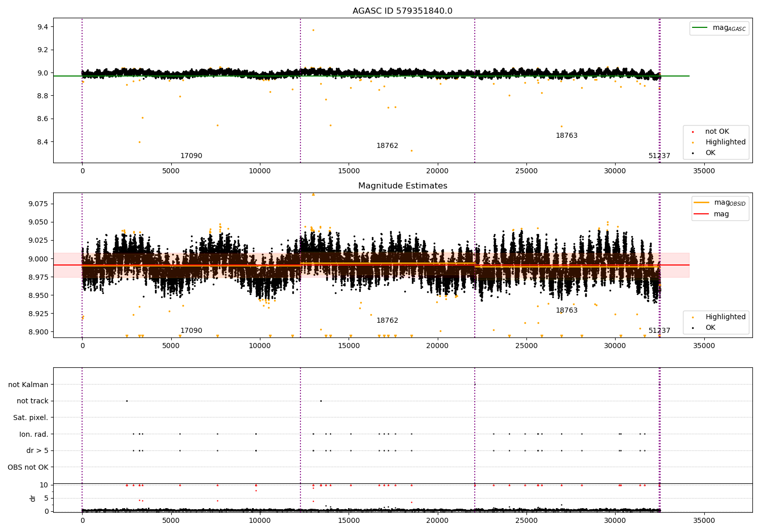
Task: Click the 8.6 y-axis tick label
Action: click(42, 119)
